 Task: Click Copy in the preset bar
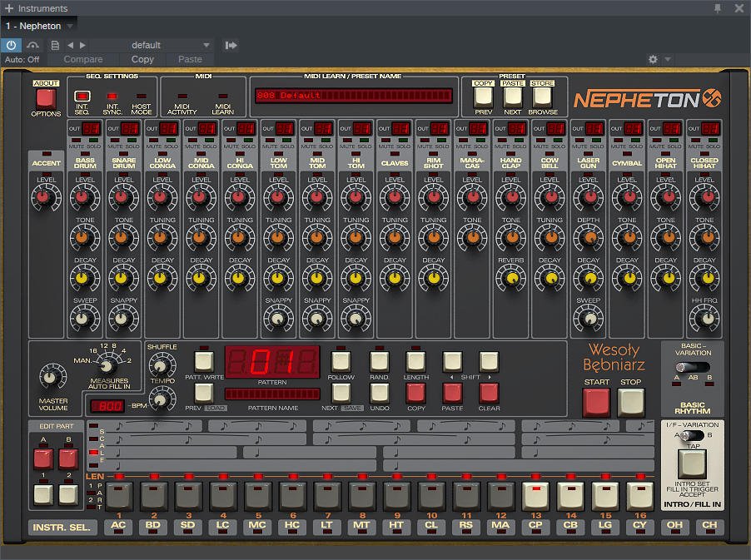coord(142,59)
